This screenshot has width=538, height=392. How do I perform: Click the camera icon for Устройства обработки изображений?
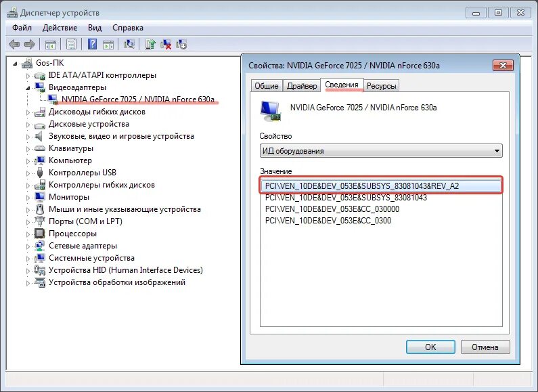[40, 282]
